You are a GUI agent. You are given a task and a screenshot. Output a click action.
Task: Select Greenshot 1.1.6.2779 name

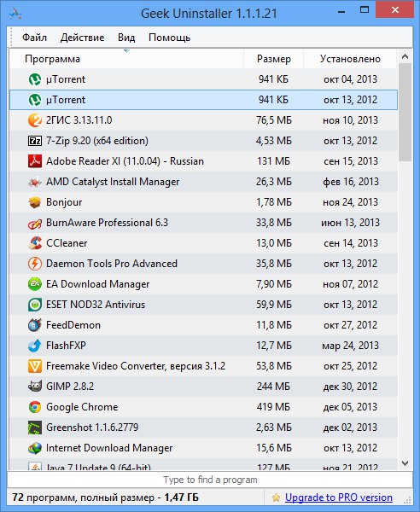(x=92, y=428)
